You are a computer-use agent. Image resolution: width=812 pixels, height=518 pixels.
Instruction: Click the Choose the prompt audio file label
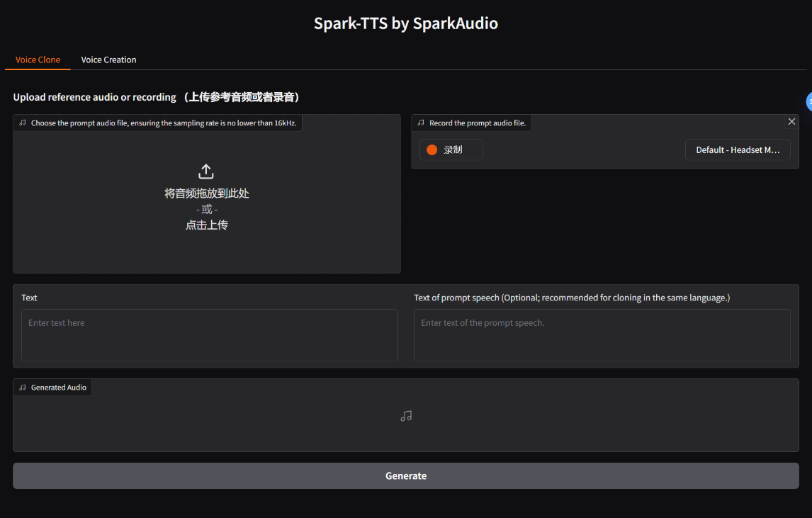pyautogui.click(x=164, y=123)
